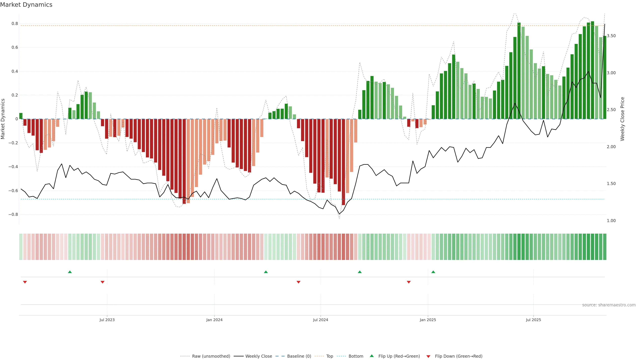Click the flip-down triangle near May 2024

pyautogui.click(x=299, y=282)
